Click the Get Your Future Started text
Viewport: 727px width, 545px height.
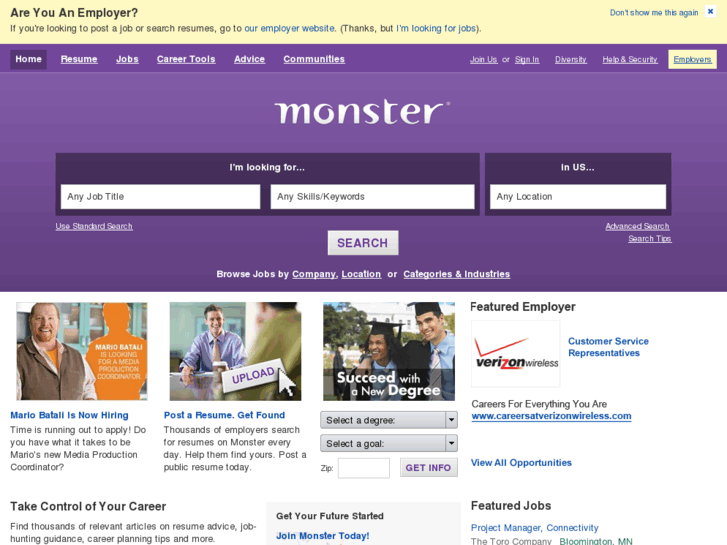(330, 516)
